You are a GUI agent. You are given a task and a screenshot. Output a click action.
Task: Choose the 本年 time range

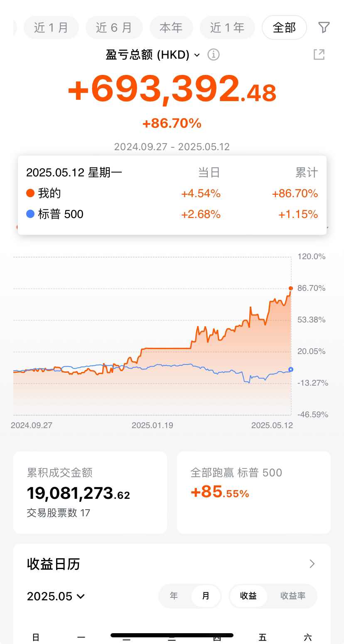pyautogui.click(x=171, y=27)
